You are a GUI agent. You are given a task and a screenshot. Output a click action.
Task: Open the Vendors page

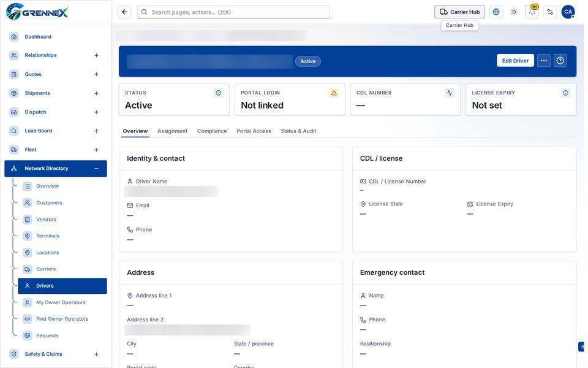pos(62,220)
